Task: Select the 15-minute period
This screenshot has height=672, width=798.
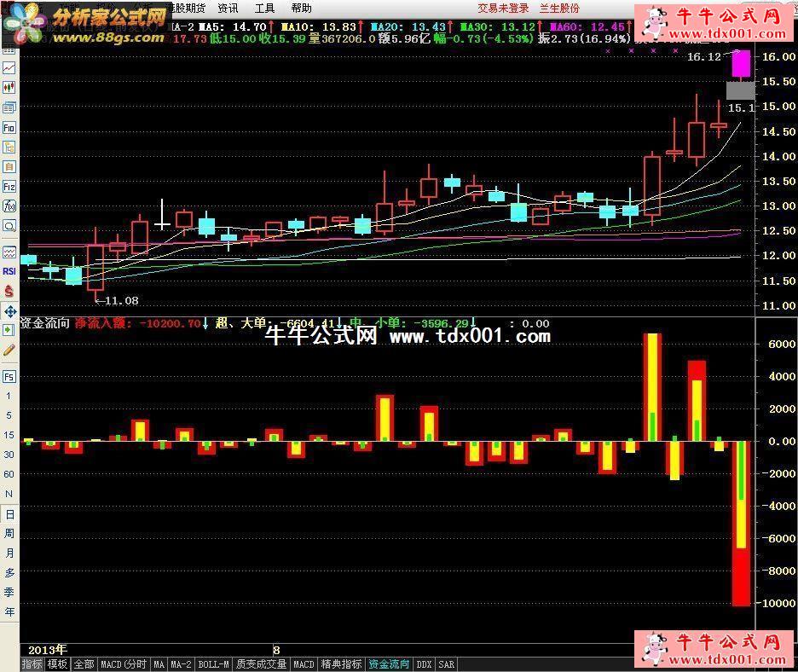Action: coord(9,435)
